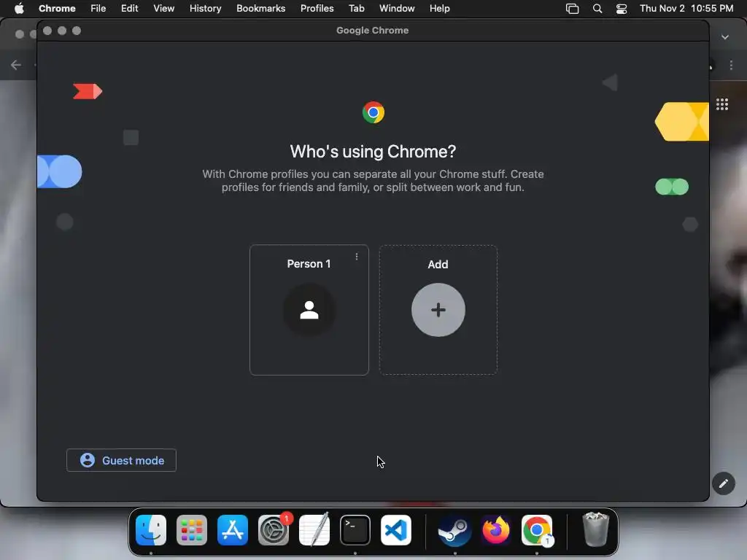Click the Chrome logo above the heading
The height and width of the screenshot is (560, 747).
click(x=373, y=112)
